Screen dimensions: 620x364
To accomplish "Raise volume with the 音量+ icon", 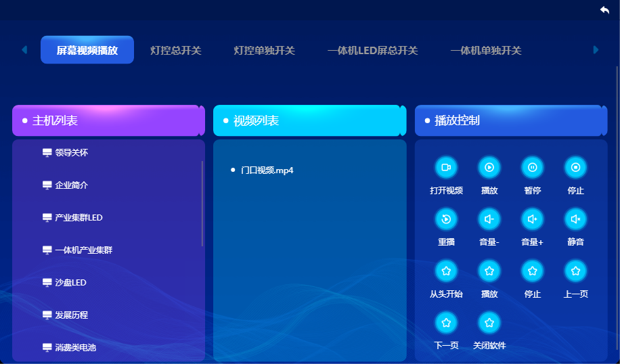I will [x=532, y=219].
